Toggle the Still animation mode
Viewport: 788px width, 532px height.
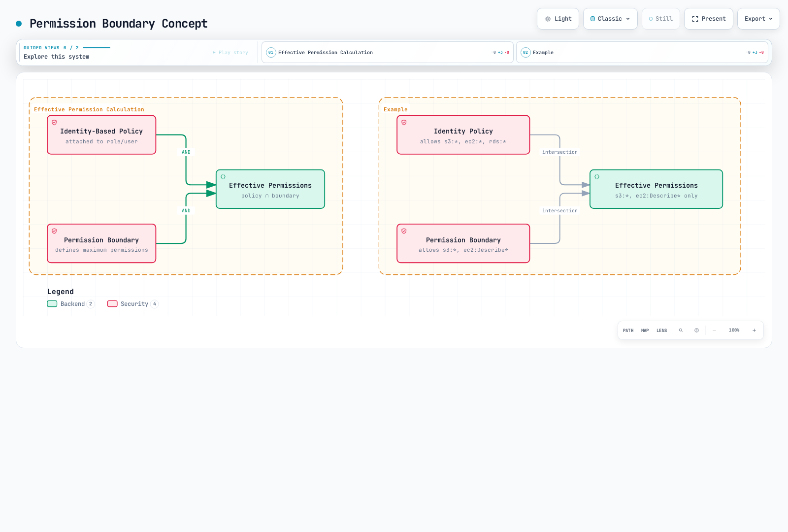(x=660, y=19)
